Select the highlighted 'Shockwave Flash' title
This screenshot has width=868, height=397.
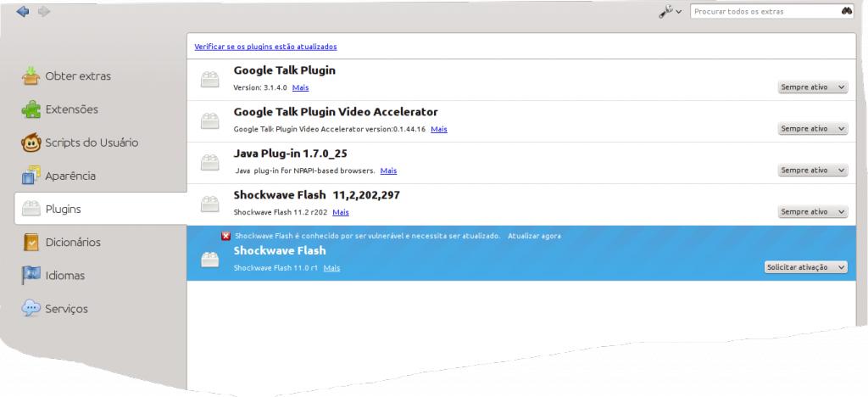(x=280, y=250)
